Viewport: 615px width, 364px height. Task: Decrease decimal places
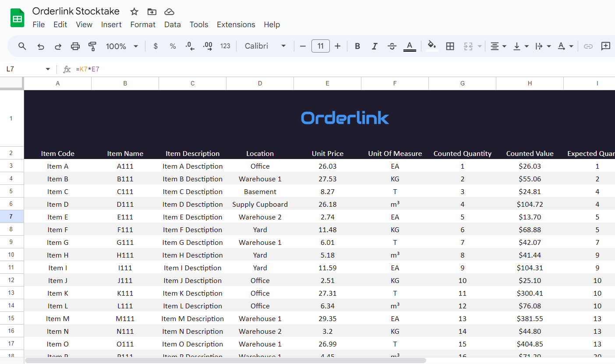click(x=190, y=46)
